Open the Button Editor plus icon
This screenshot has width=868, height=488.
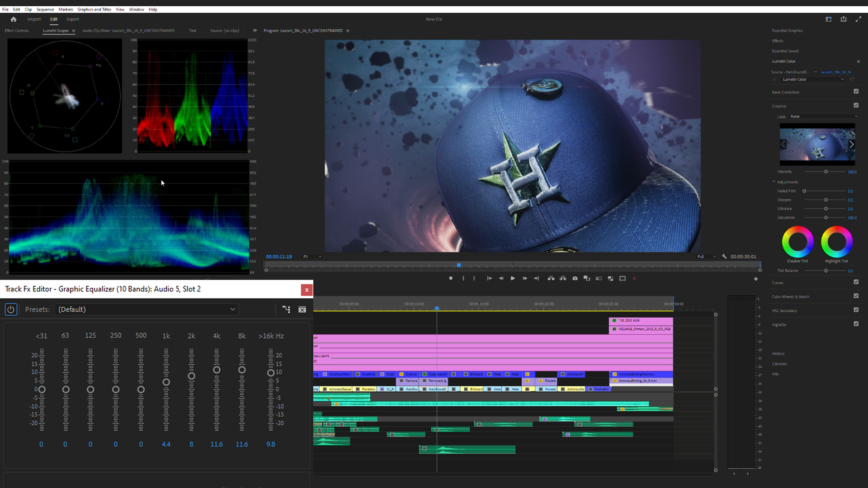tap(756, 279)
